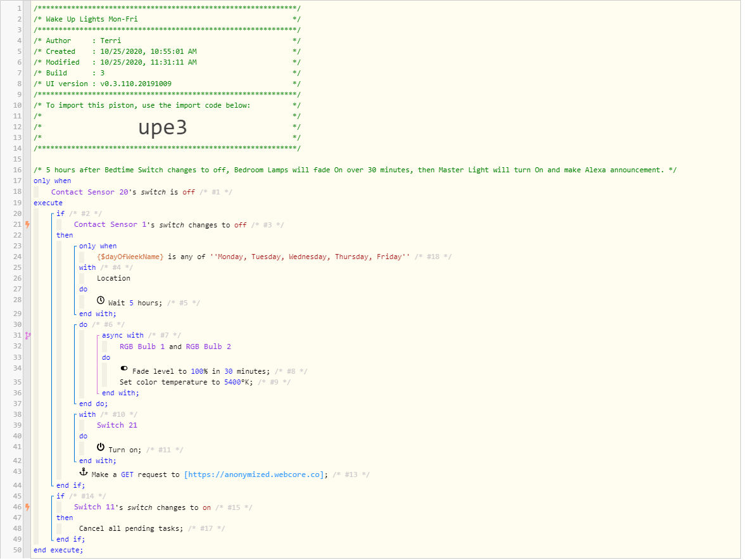Screen dimensions: 746x560
Task: Select Contact Sensor 1 device in condition
Action: coord(110,225)
